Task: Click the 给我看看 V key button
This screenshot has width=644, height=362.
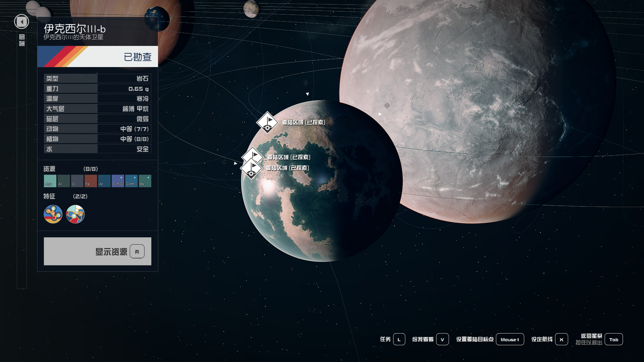Action: (x=442, y=340)
